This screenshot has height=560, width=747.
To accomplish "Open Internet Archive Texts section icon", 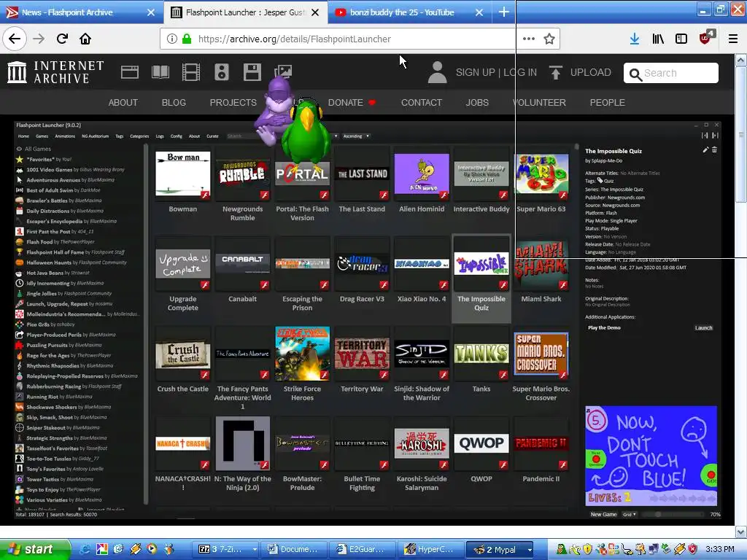I will pos(160,72).
